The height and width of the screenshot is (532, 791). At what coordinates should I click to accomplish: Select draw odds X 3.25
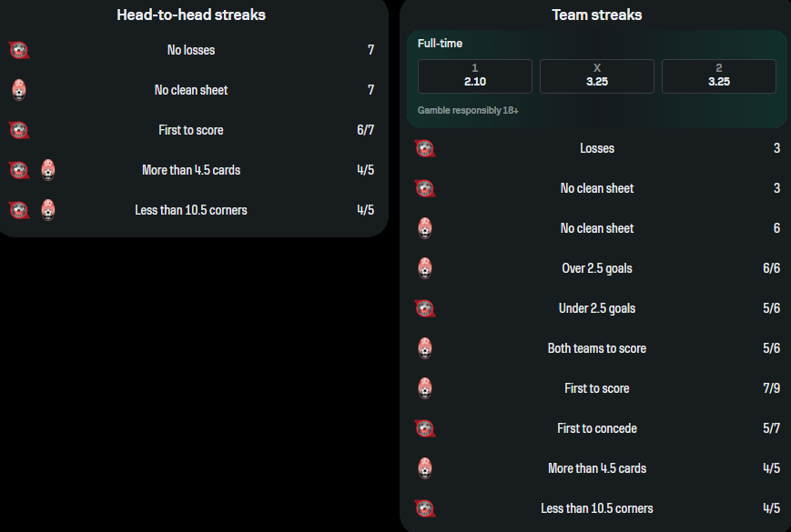coord(597,76)
